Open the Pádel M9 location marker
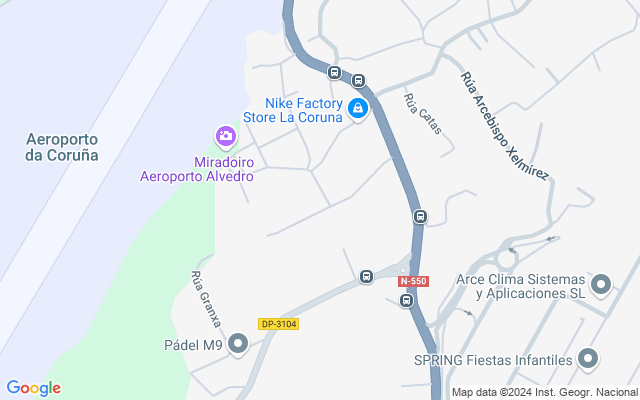The height and width of the screenshot is (400, 640). [238, 344]
